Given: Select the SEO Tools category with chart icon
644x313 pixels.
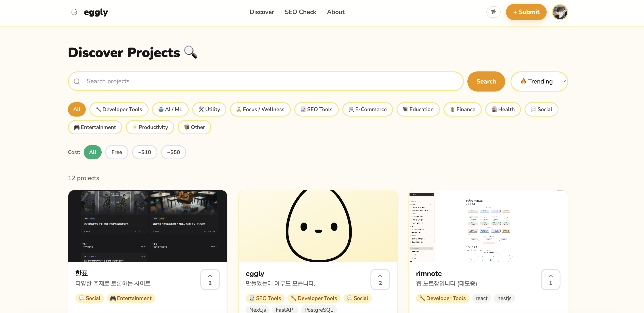Looking at the screenshot, I should (316, 109).
